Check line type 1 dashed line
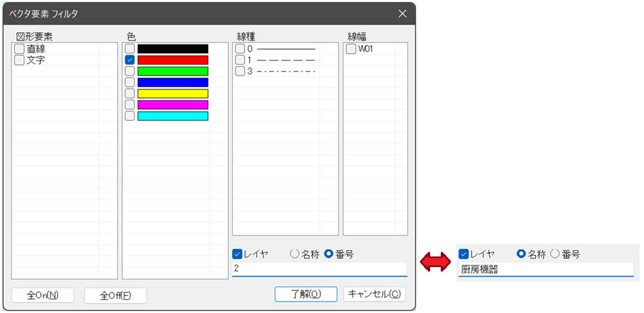Image resolution: width=644 pixels, height=313 pixels. (x=240, y=60)
